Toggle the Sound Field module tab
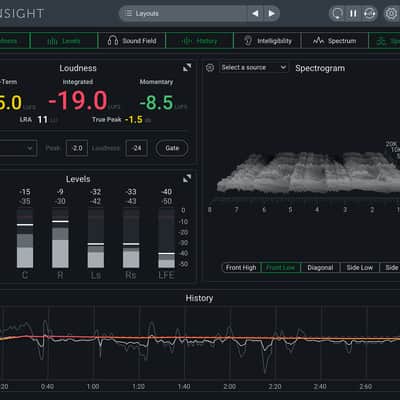Viewport: 400px width, 400px height. tap(132, 41)
